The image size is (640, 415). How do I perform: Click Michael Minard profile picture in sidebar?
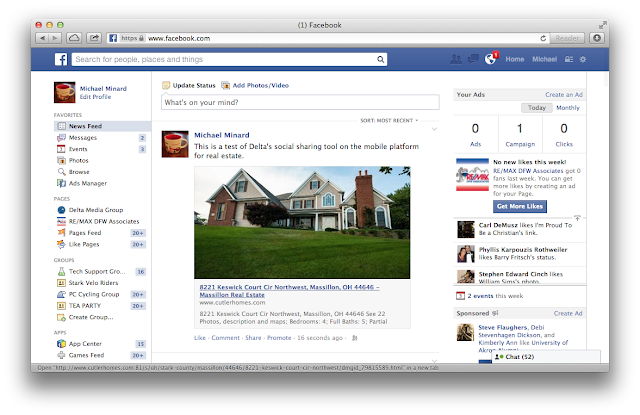coord(64,92)
